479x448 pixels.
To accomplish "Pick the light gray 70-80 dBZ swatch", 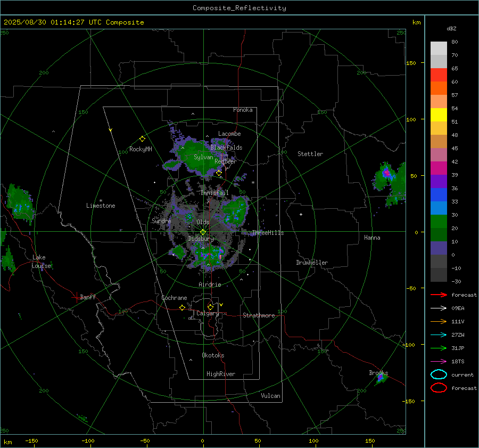I will click(x=439, y=48).
